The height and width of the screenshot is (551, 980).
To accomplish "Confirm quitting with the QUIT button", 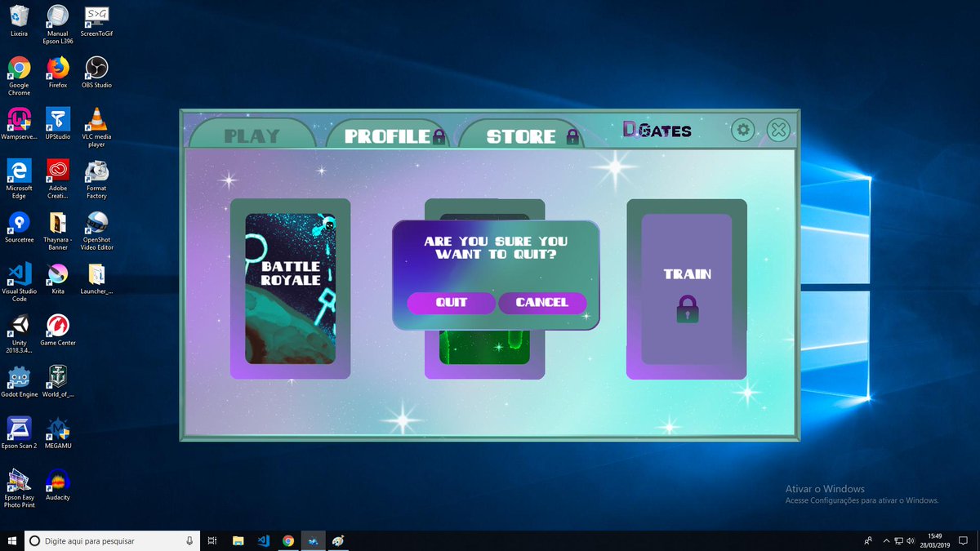I will (451, 303).
